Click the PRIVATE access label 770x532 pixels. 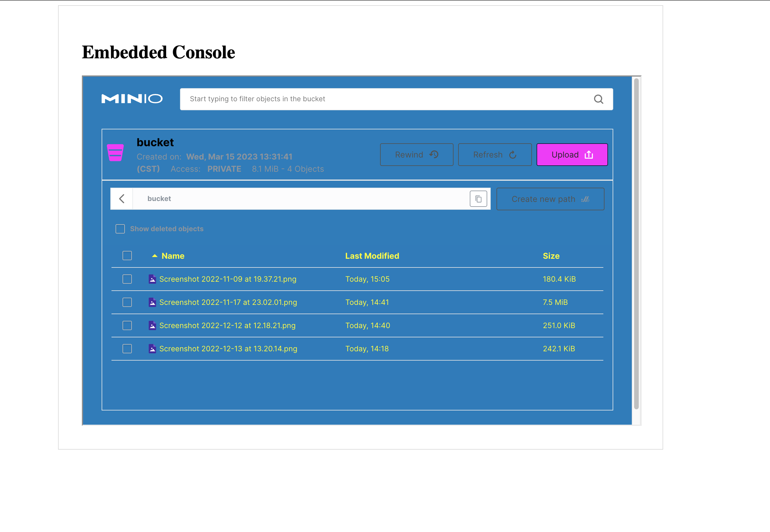224,169
